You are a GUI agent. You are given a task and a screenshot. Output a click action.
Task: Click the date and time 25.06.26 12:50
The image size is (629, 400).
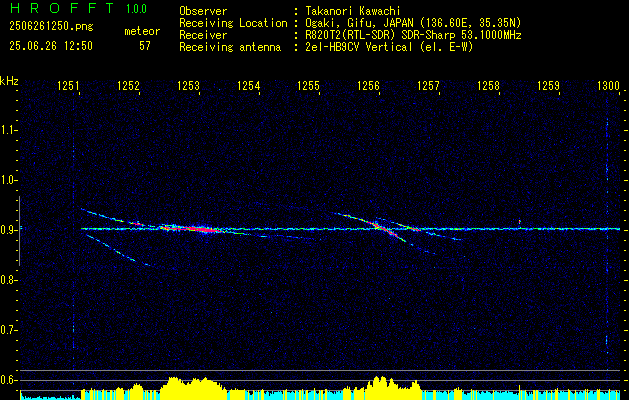51,46
